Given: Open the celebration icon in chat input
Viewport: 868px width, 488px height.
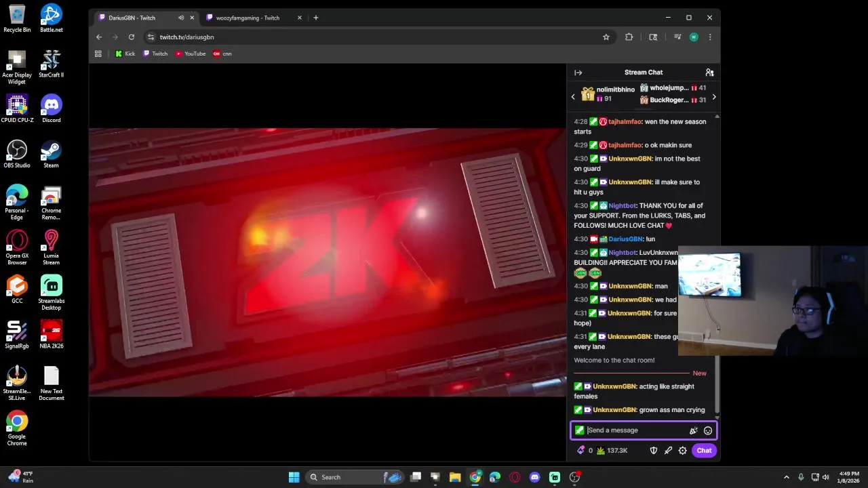Looking at the screenshot, I should pos(693,430).
